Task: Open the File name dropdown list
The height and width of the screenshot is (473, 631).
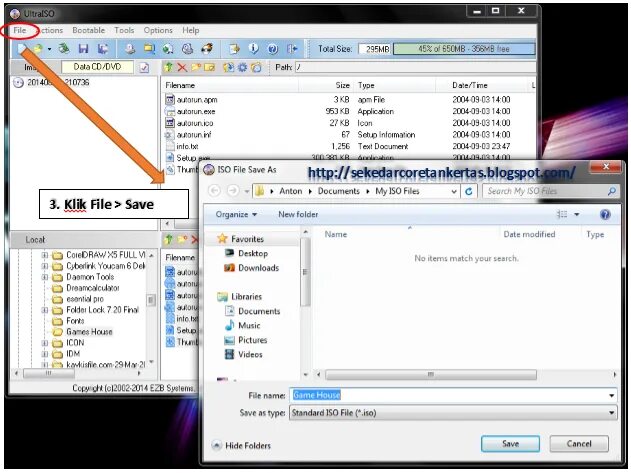Action: click(611, 395)
